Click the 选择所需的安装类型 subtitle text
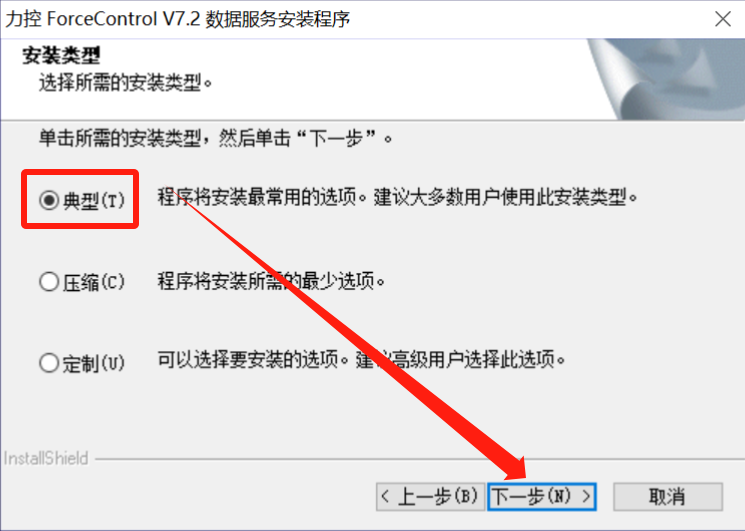Screen dimensions: 745x531 (125, 83)
